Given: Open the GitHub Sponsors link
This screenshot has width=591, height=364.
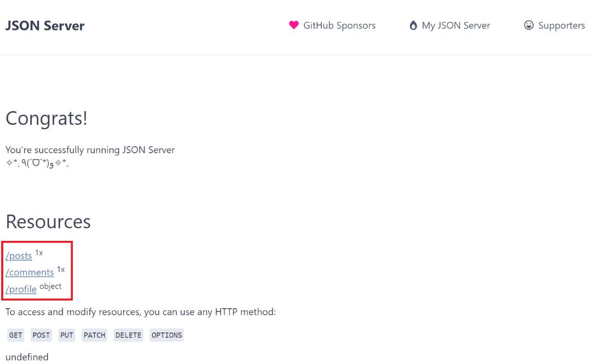Looking at the screenshot, I should click(x=339, y=25).
